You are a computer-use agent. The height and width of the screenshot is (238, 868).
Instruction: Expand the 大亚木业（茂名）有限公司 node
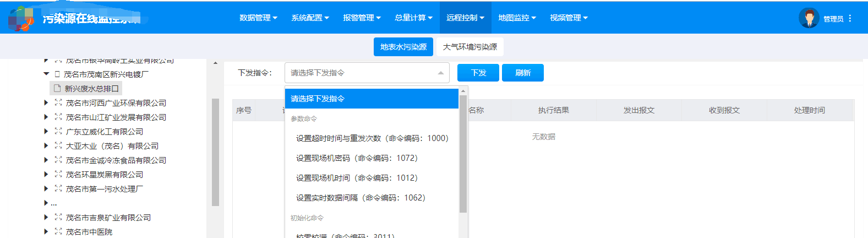[x=46, y=145]
